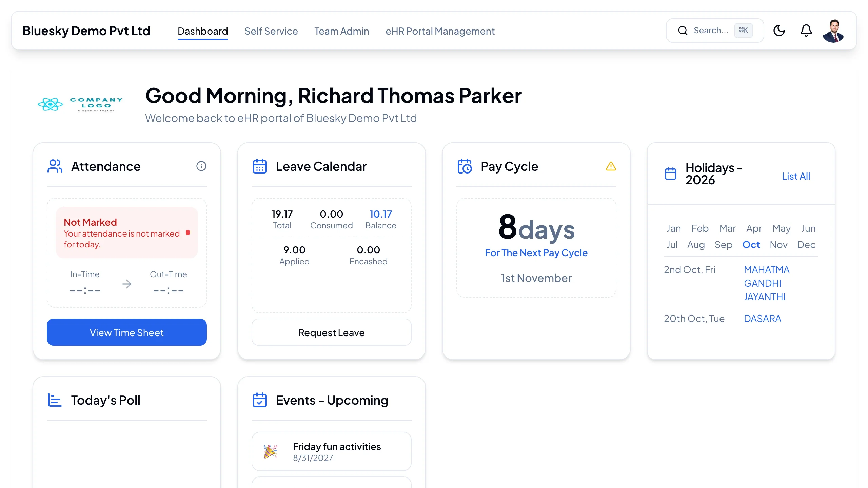Screen dimensions: 868x488
Task: Focus the Search input field
Action: pyautogui.click(x=715, y=30)
